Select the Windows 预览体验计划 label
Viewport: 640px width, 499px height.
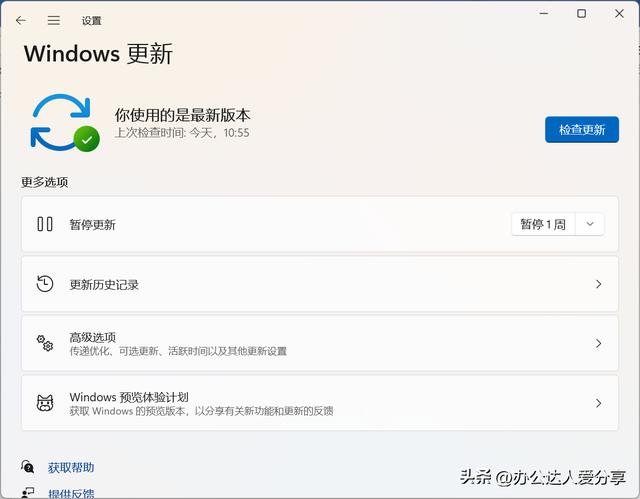pos(129,397)
